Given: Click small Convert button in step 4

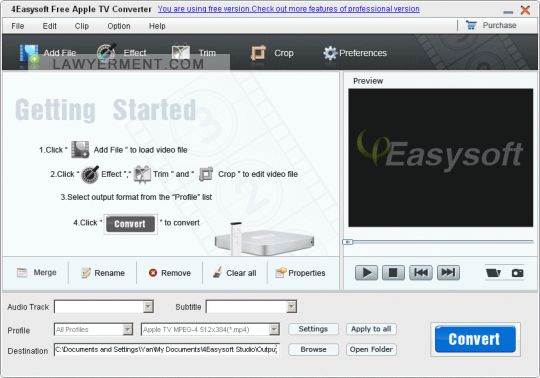Looking at the screenshot, I should 131,224.
